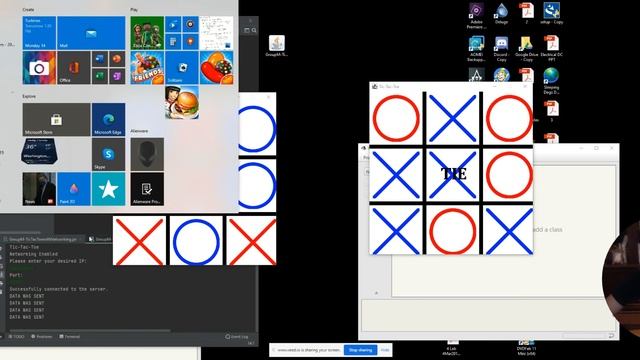Image resolution: width=640 pixels, height=360 pixels.
Task: Open Sleeping Dogs desktop shortcut
Action: [x=551, y=81]
